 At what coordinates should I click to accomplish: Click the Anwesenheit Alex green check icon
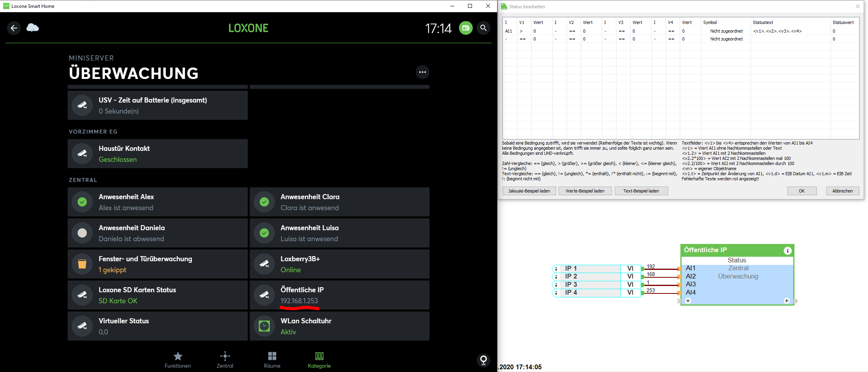pos(82,202)
